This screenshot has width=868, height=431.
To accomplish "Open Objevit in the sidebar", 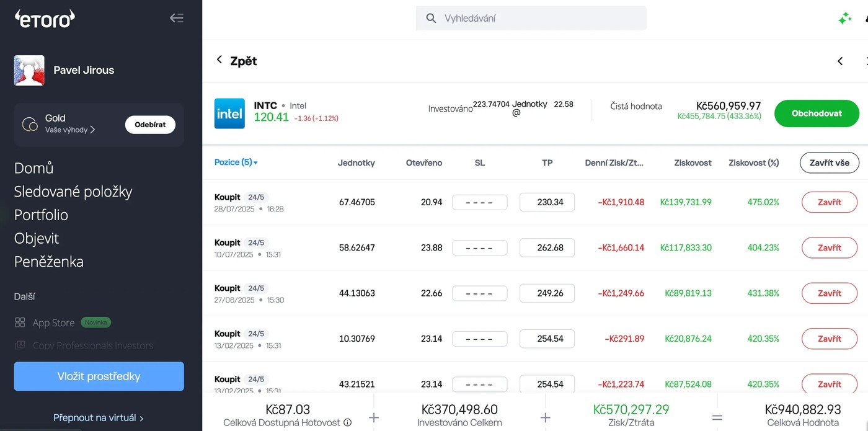I will click(37, 239).
